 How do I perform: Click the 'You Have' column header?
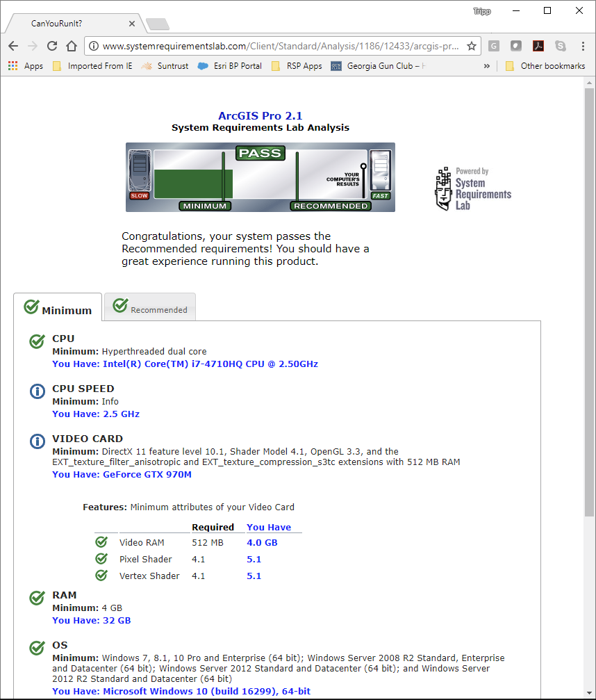click(x=269, y=527)
